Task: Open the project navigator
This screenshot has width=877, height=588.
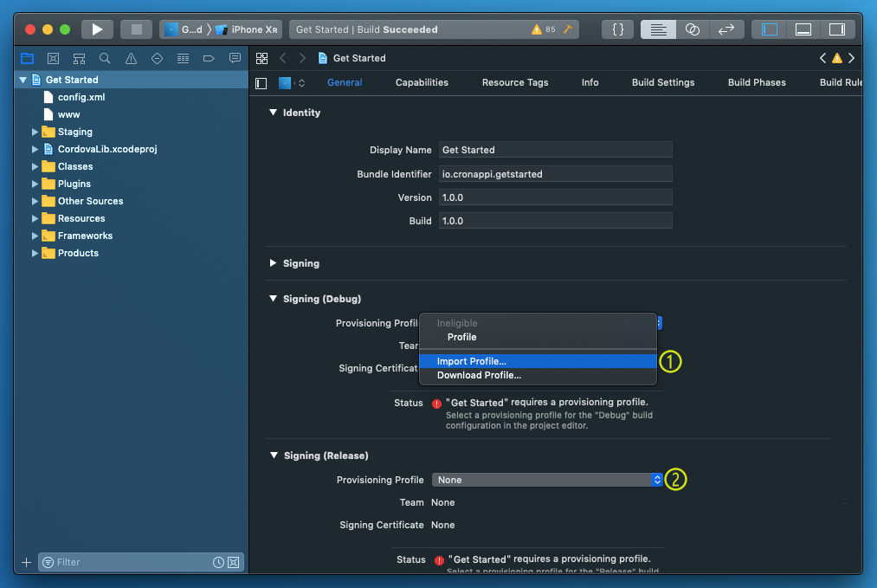Action: point(28,58)
